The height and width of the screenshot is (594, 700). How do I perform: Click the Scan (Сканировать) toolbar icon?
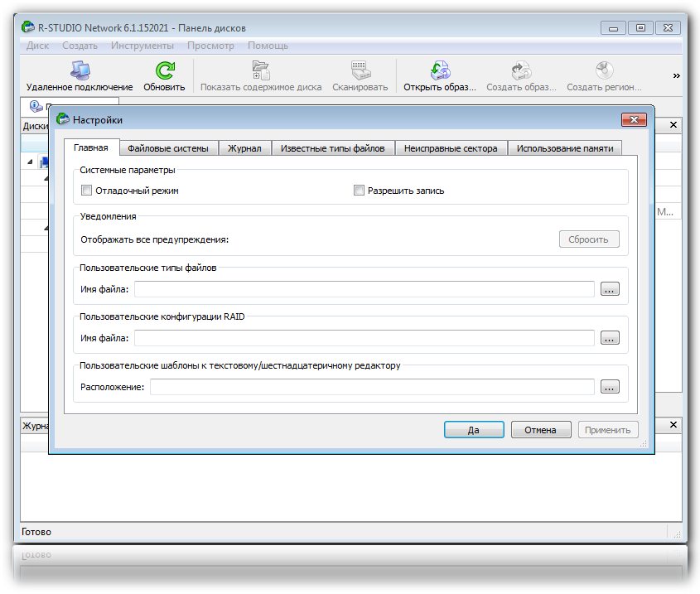point(360,71)
